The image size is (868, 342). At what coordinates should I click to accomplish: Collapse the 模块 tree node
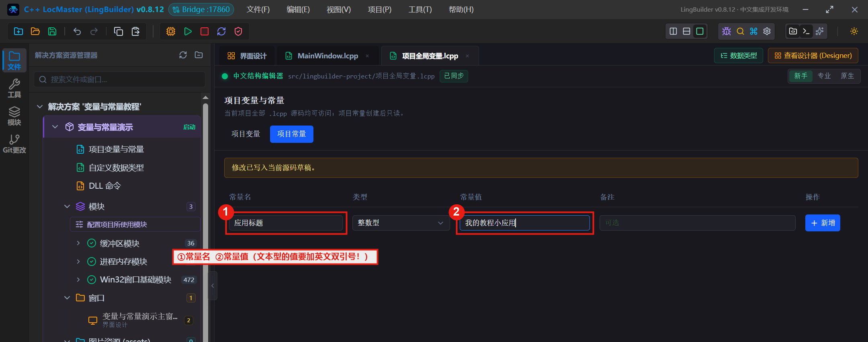tap(67, 206)
